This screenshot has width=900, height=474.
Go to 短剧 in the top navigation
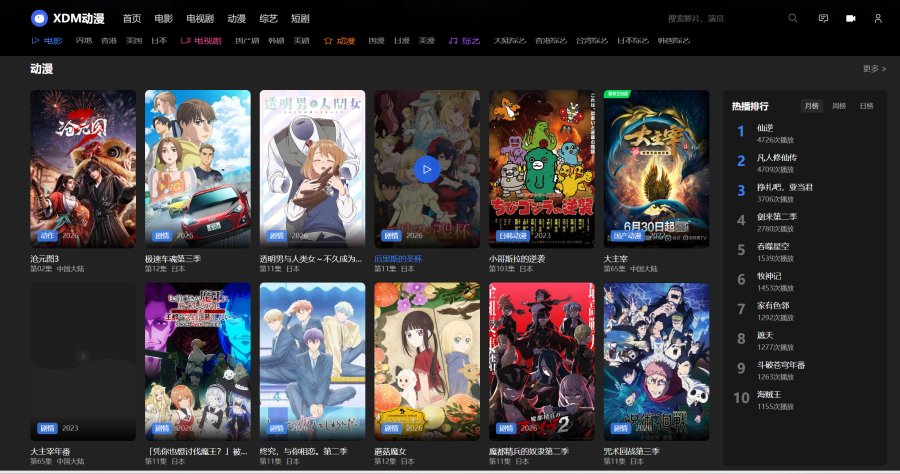click(298, 18)
